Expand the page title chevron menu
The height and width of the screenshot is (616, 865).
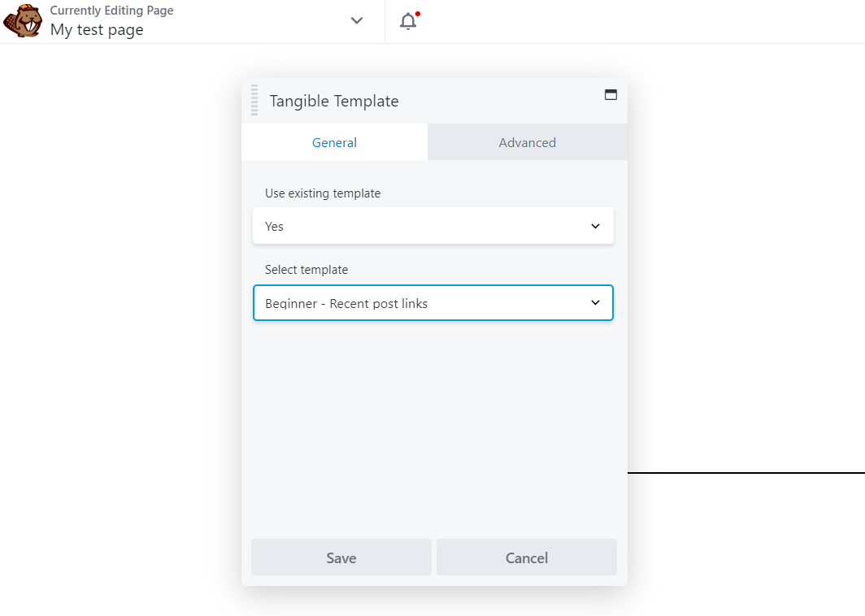(x=357, y=21)
